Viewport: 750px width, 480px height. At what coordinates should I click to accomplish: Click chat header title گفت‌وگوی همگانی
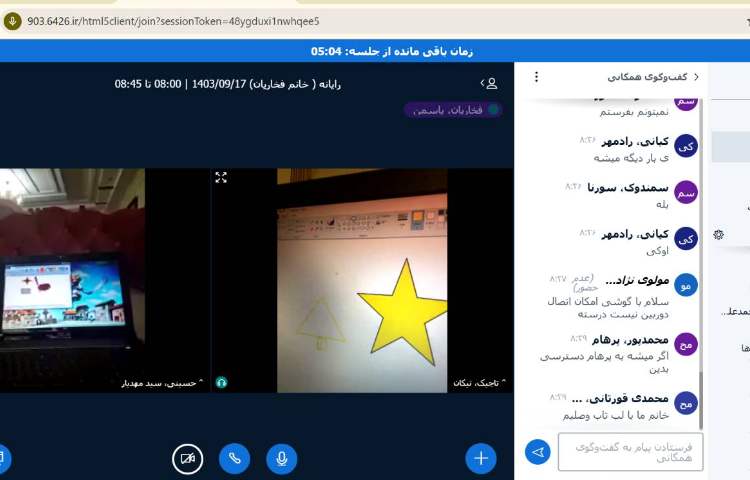[x=647, y=77]
